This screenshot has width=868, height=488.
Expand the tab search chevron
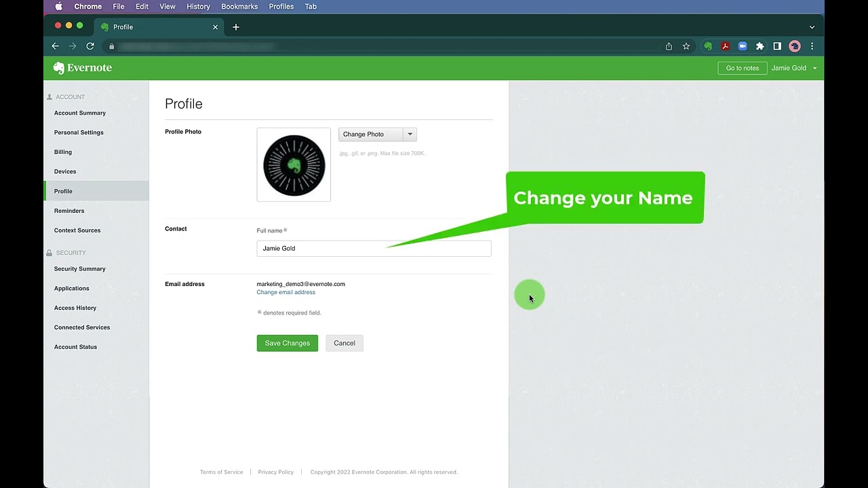812,27
